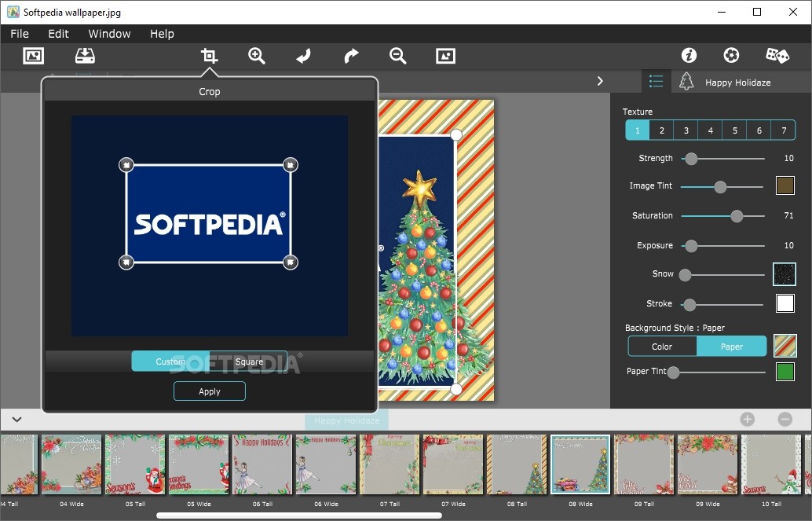Open the white Stroke color swatch
Image resolution: width=812 pixels, height=521 pixels.
tap(785, 303)
